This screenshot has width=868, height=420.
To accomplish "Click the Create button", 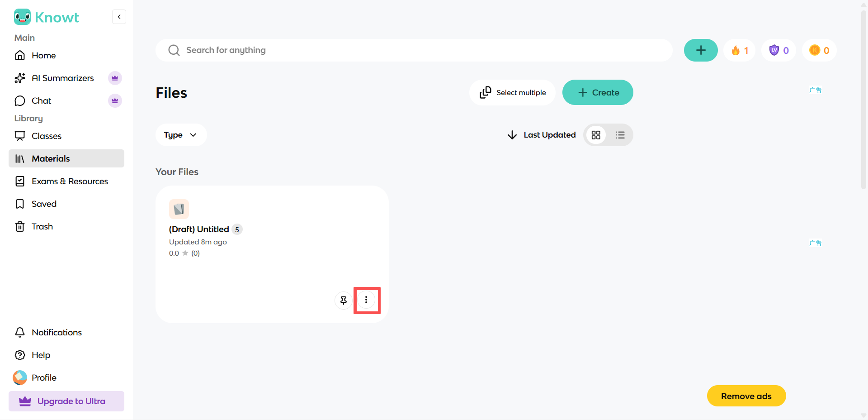I will coord(598,92).
